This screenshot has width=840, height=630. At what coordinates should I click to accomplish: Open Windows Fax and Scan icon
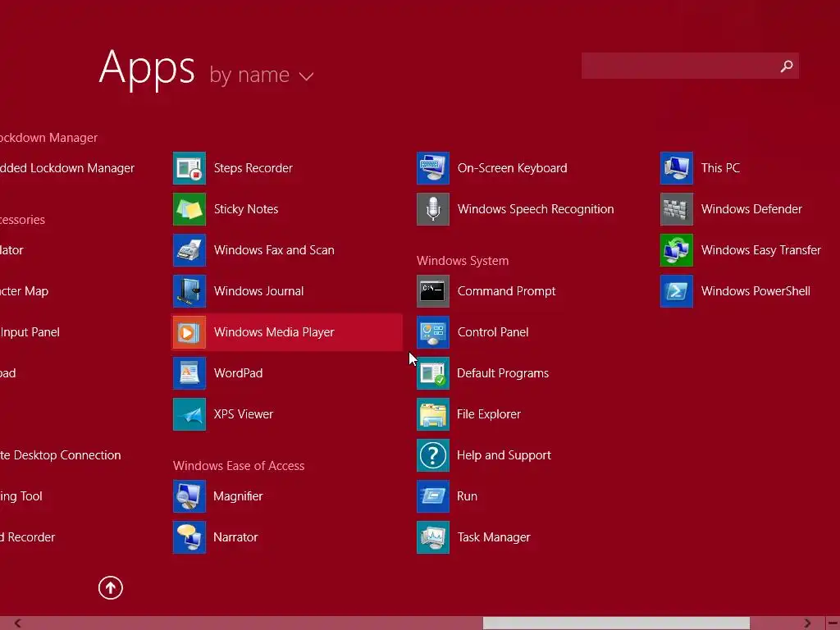(x=189, y=250)
